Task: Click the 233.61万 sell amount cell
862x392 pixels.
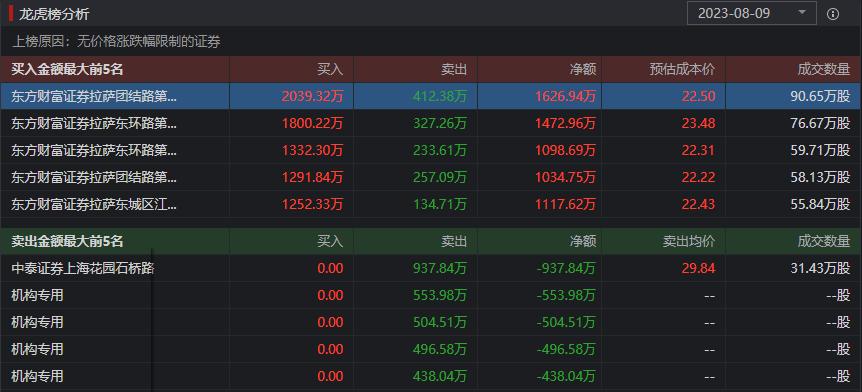Action: pos(440,150)
